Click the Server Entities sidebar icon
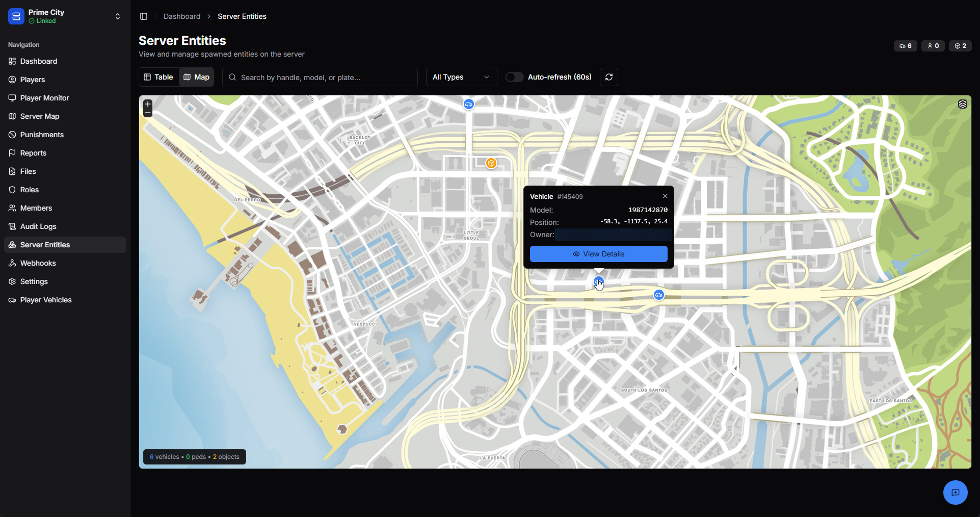 [x=12, y=245]
